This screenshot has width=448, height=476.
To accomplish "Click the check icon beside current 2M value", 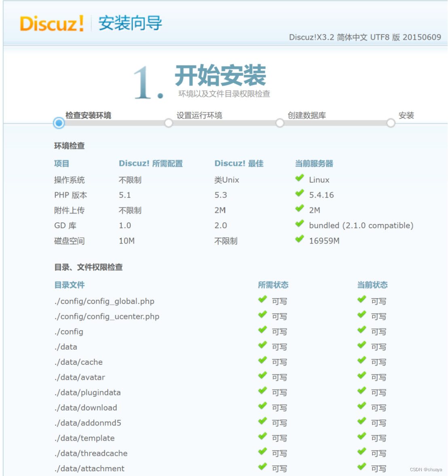I will 300,209.
